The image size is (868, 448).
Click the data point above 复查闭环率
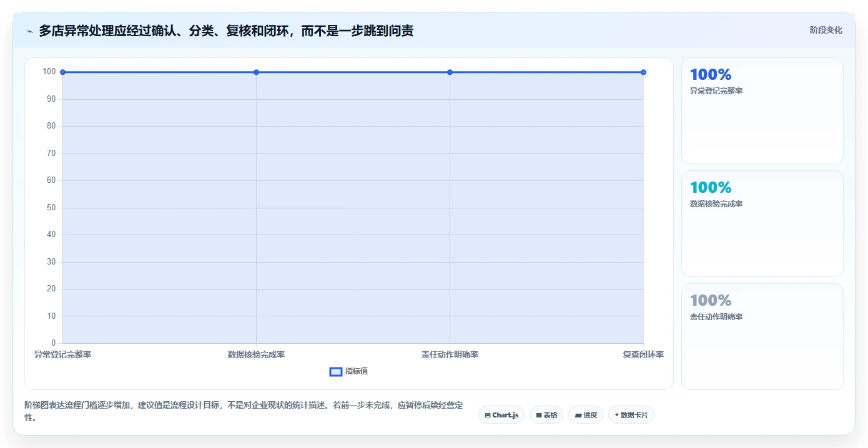(x=643, y=72)
